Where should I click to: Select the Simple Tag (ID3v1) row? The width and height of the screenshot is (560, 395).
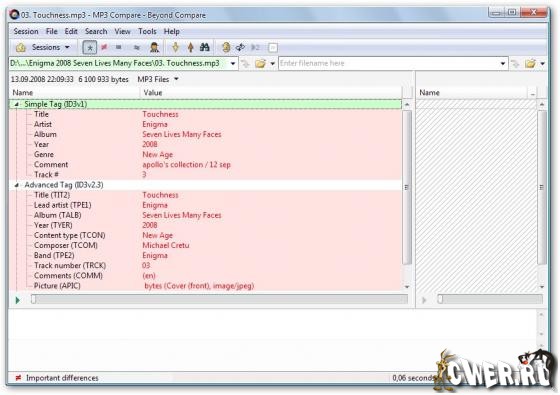(x=205, y=104)
